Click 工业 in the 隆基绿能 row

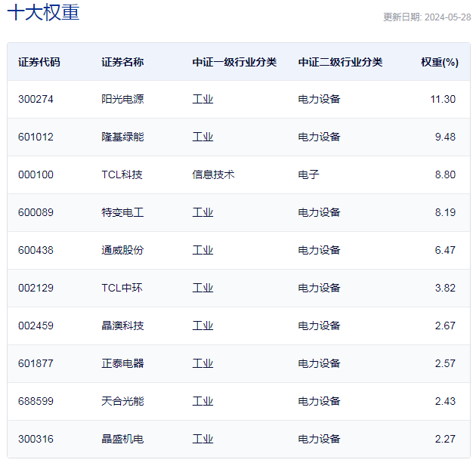202,137
